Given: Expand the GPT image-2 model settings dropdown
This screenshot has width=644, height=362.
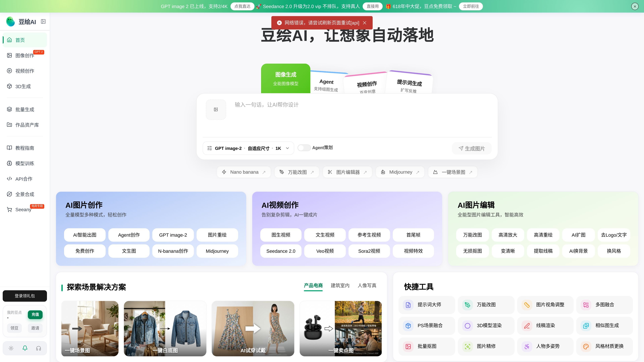Looking at the screenshot, I should 248,148.
